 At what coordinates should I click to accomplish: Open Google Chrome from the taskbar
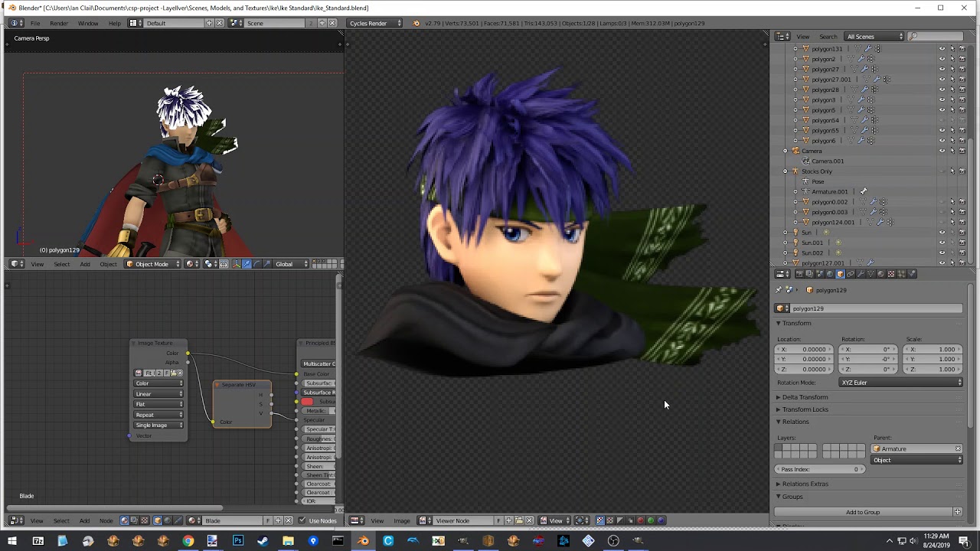point(188,541)
